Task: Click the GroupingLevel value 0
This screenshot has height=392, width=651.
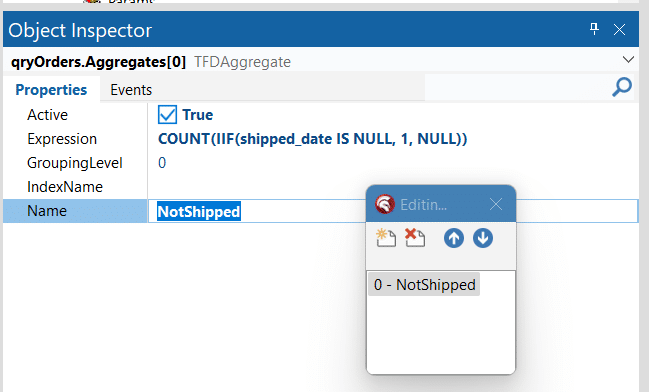Action: point(162,163)
